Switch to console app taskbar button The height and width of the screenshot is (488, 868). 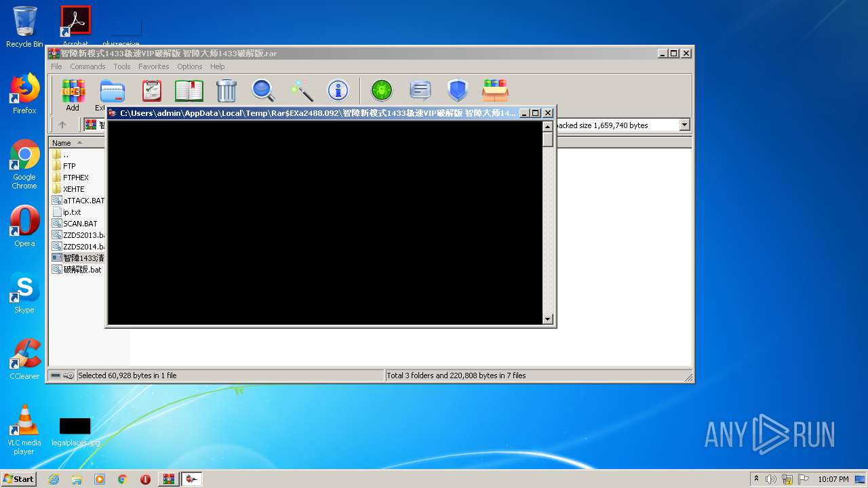tap(192, 479)
